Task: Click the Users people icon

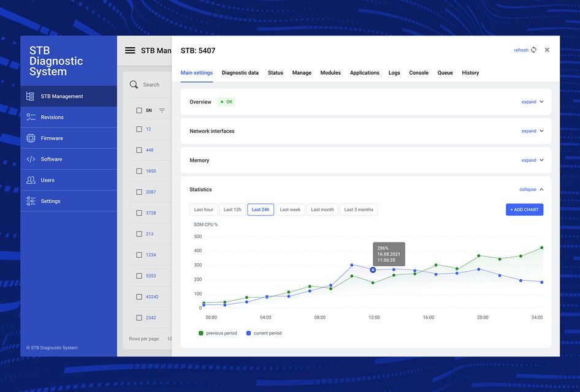Action: tap(31, 180)
